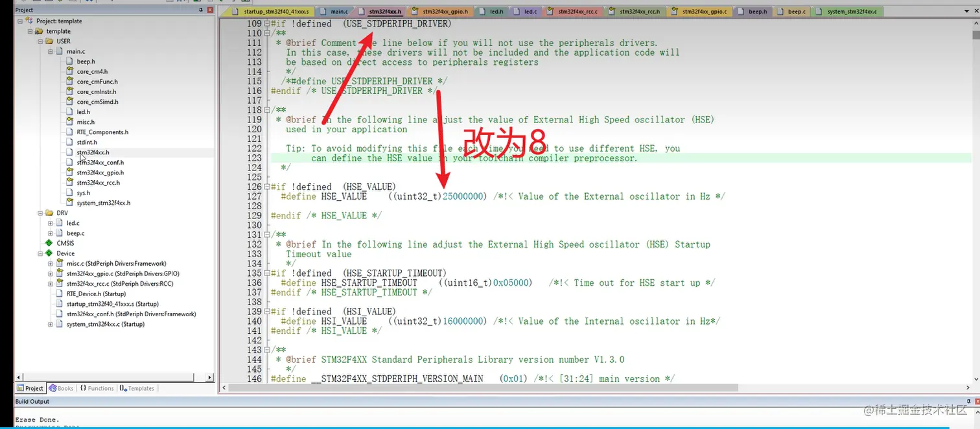
Task: Select stm32f4xx_conf.h under main.c in tree
Action: pos(100,163)
